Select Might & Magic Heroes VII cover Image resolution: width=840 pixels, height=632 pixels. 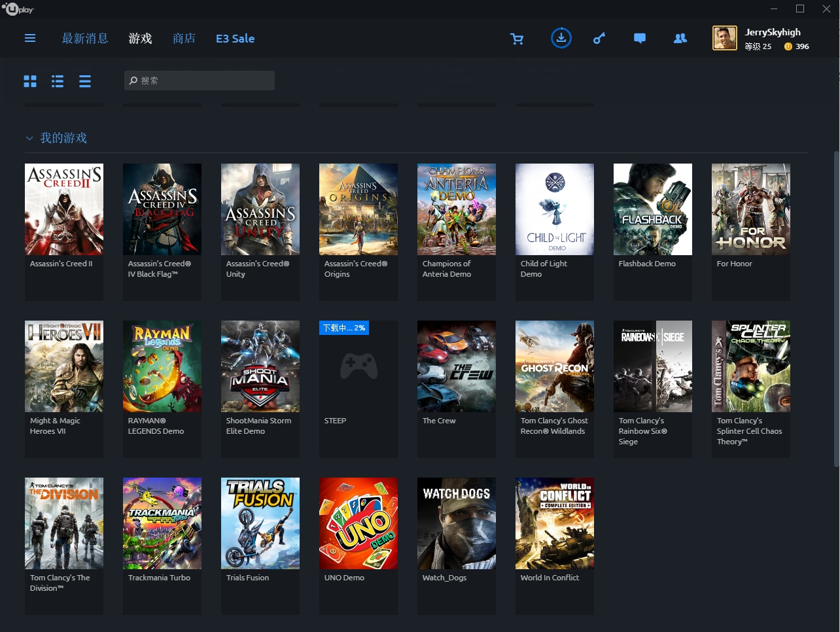[x=64, y=366]
